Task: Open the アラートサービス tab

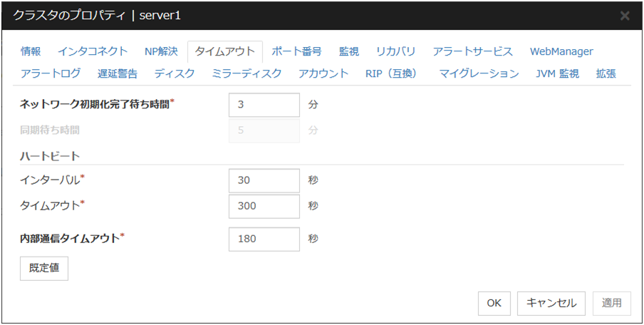Action: [x=472, y=51]
